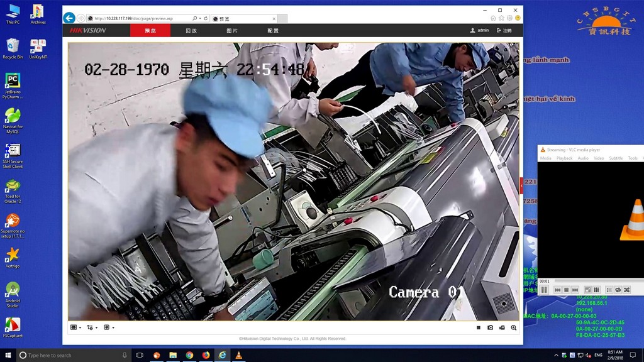The height and width of the screenshot is (362, 644).
Task: Toggle VLC loop mode button
Action: pos(618,290)
